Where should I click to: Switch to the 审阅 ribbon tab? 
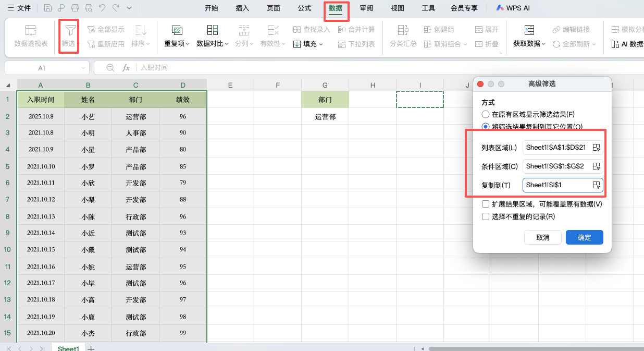(366, 8)
